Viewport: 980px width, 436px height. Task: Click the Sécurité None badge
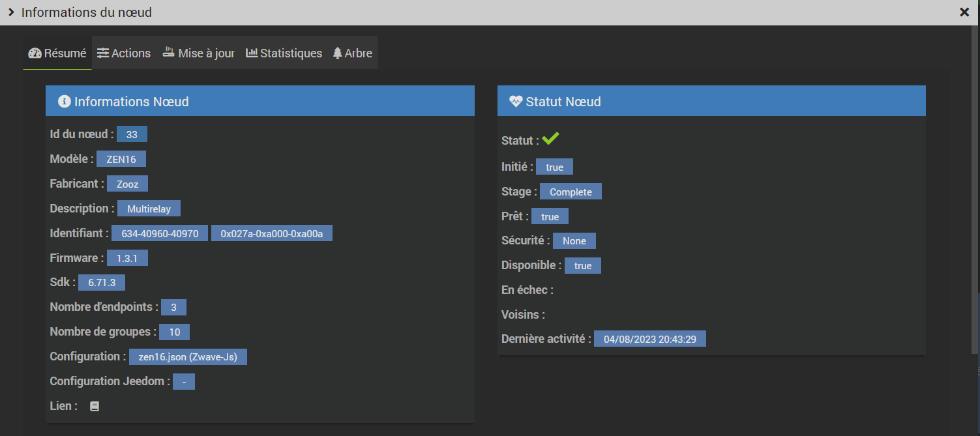tap(574, 241)
